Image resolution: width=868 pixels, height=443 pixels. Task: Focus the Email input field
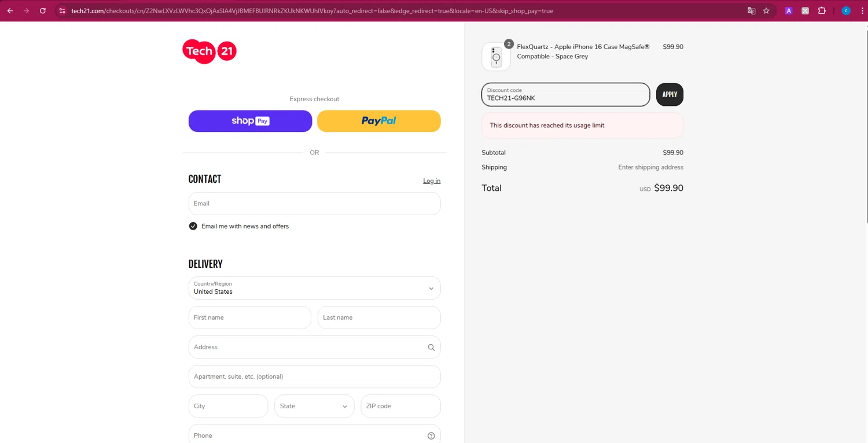(x=314, y=204)
